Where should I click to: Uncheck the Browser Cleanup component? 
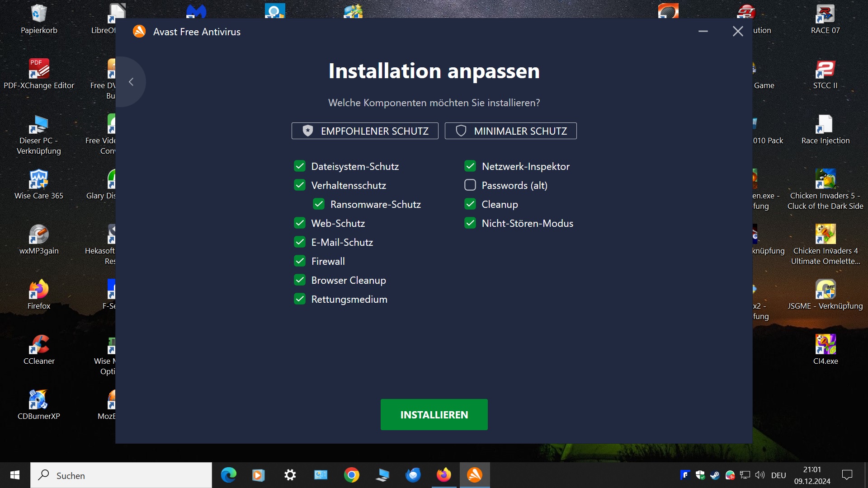click(300, 280)
